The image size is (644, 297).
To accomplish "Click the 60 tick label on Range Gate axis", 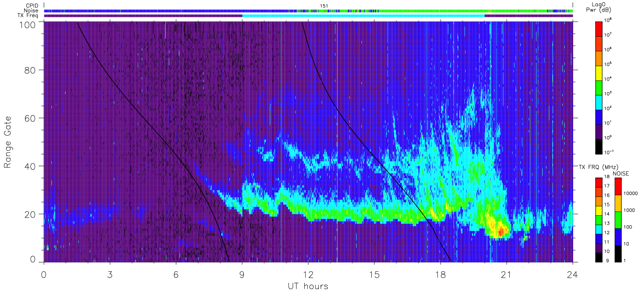I will tap(30, 118).
